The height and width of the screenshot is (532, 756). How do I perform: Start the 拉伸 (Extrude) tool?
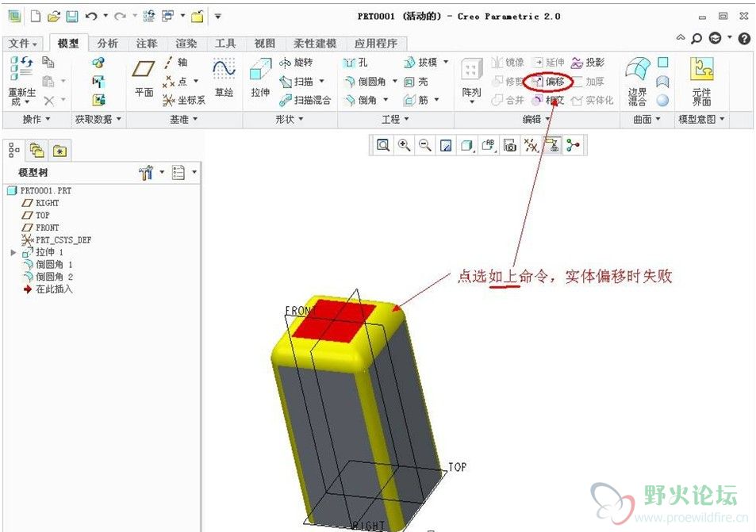click(260, 77)
